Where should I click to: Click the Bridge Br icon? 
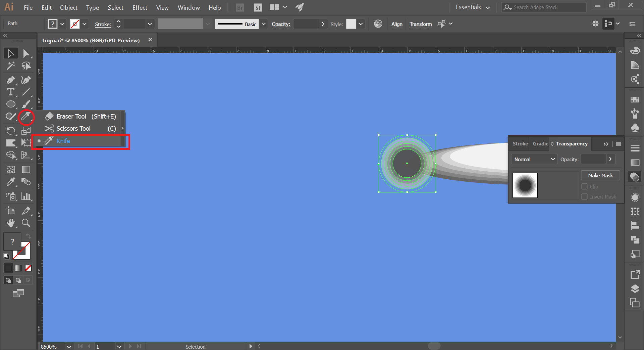coord(240,7)
